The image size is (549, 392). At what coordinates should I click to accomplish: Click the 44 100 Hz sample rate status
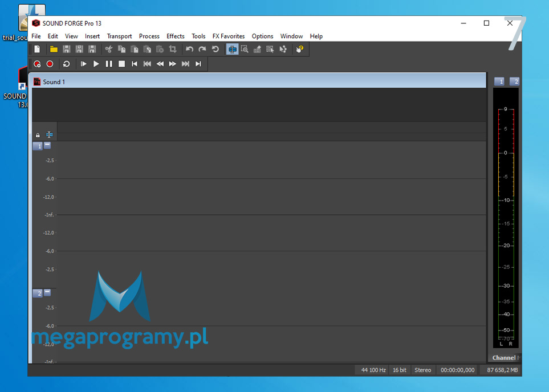pos(372,370)
